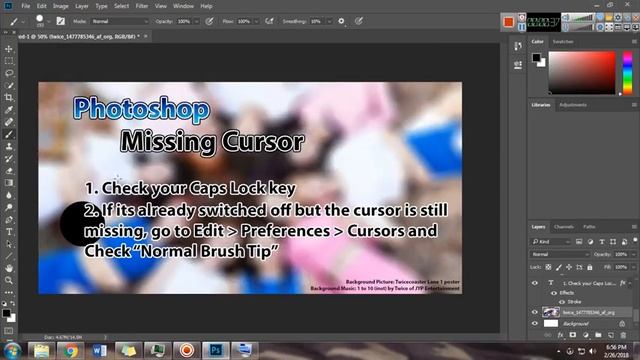Select the Zoom tool
Screen dimensions: 640x360
(x=9, y=280)
